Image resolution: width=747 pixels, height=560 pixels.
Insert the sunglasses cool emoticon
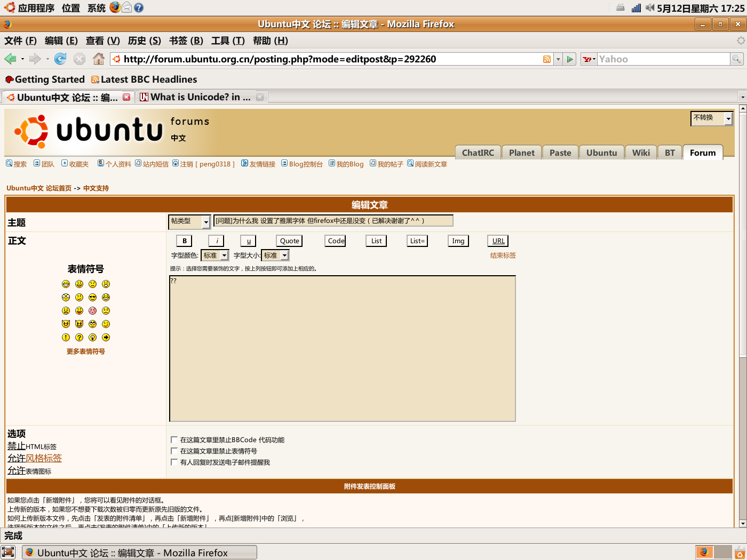[x=92, y=298]
